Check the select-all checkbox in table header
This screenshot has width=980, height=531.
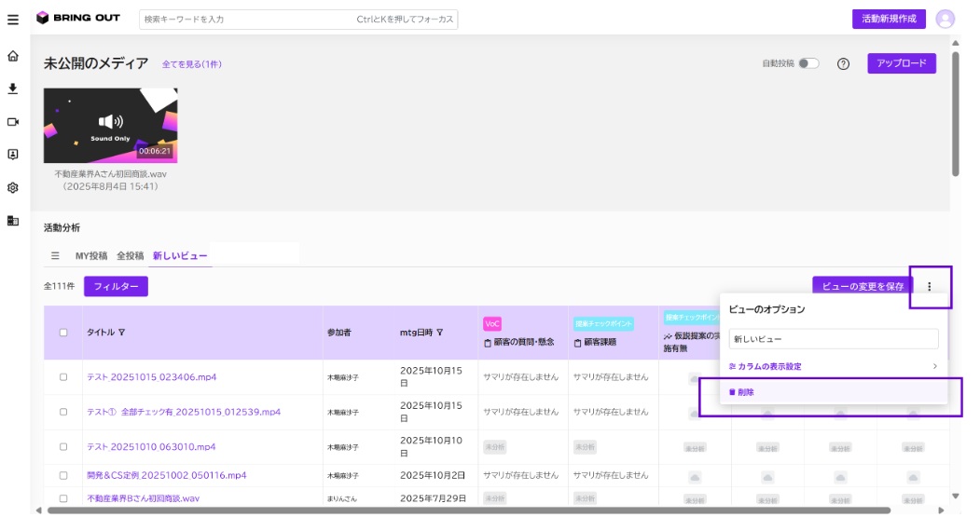pyautogui.click(x=63, y=333)
